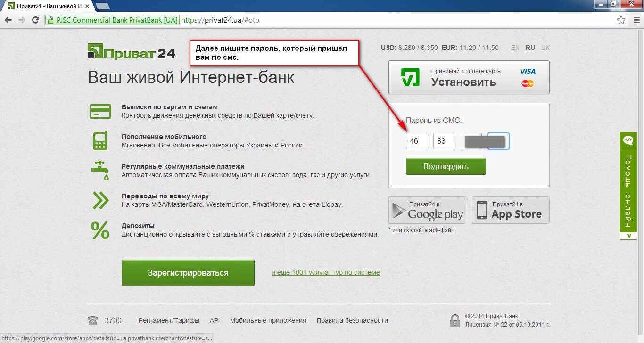644x343 pixels.
Task: Switch the language to UK
Action: point(545,48)
